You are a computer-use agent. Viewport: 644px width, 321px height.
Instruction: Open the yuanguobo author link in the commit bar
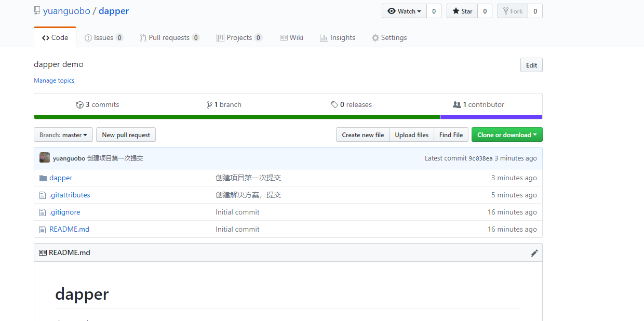[69, 158]
